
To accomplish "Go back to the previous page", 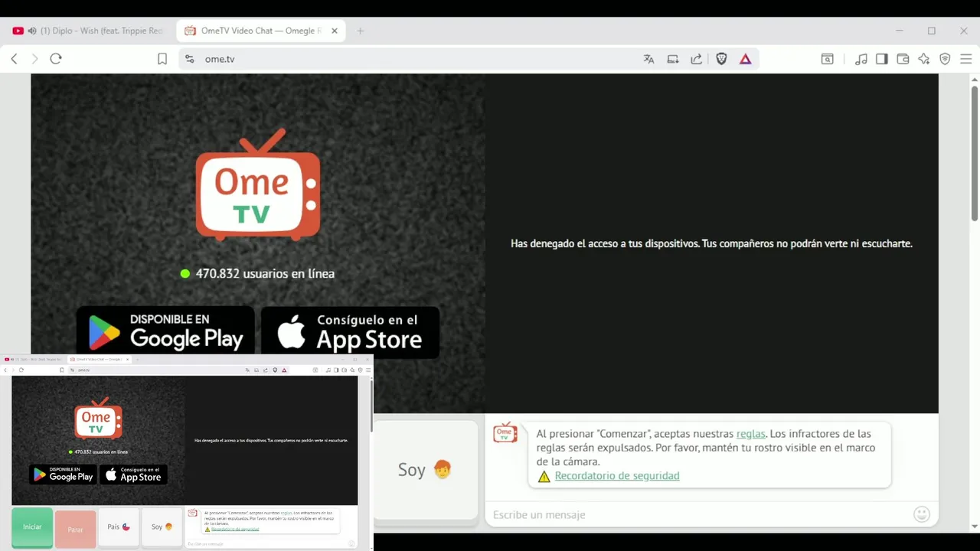I will [14, 59].
